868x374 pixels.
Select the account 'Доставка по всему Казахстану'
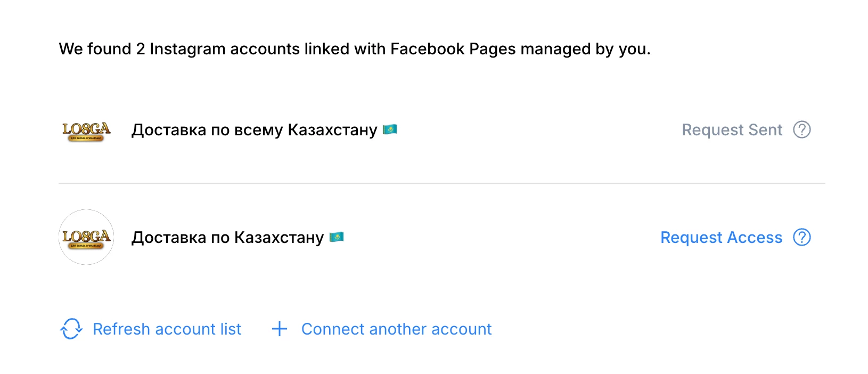click(x=254, y=130)
